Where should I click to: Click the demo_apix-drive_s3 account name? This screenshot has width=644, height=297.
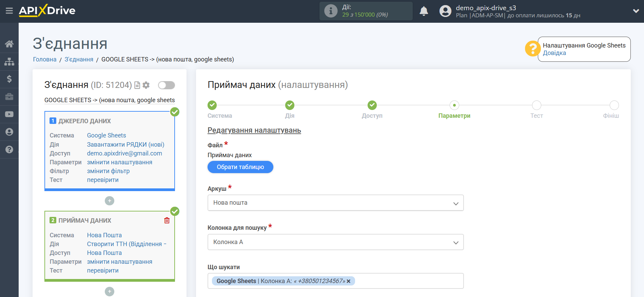486,8
